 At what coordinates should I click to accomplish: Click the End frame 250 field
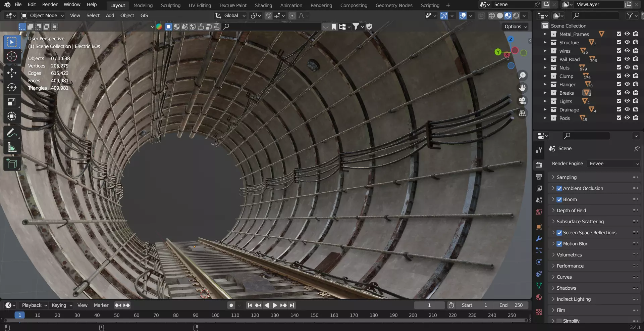(511, 305)
